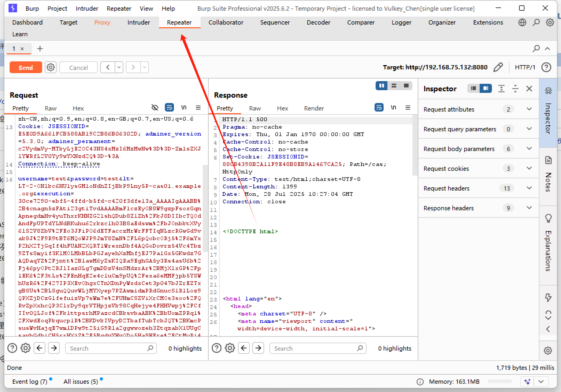
Task: Add a new Repeater tab with plus
Action: coord(40,49)
